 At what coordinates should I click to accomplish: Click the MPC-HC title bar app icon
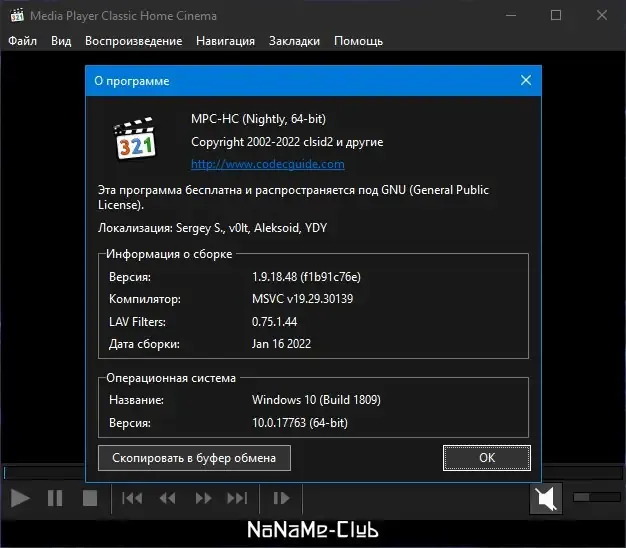coord(17,16)
